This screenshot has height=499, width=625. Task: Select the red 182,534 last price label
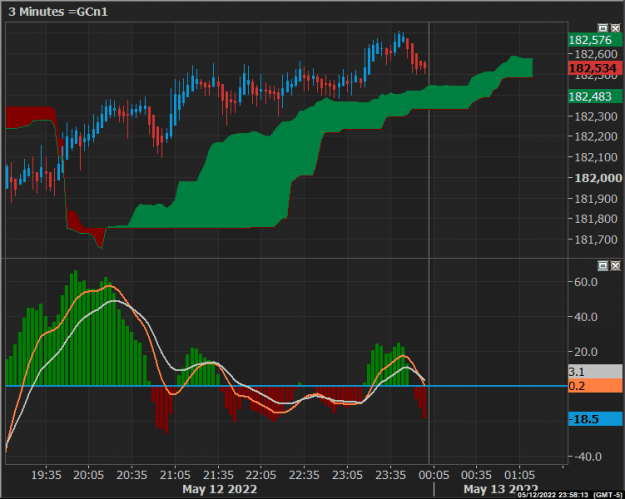595,68
